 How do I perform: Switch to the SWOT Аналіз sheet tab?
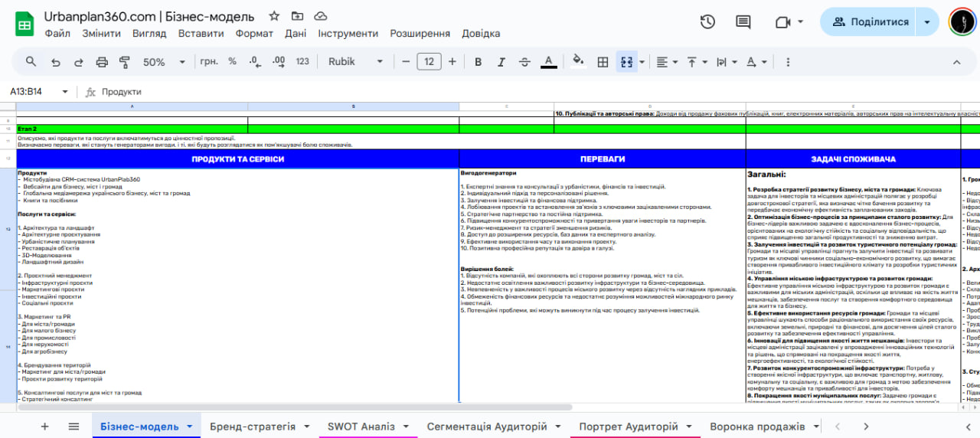pos(361,427)
